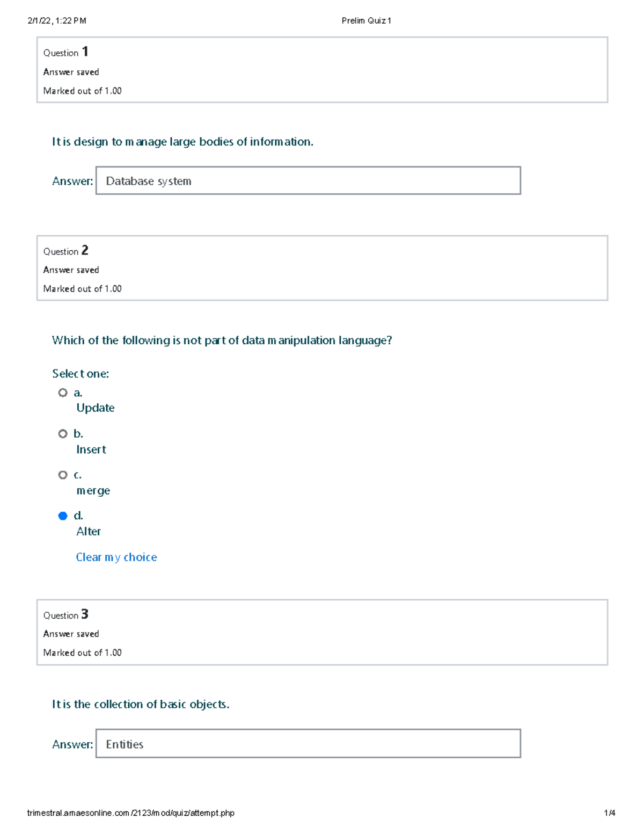Click the timestamp 2/1/22, 1:22 PM
This screenshot has height=834, width=644.
point(57,21)
